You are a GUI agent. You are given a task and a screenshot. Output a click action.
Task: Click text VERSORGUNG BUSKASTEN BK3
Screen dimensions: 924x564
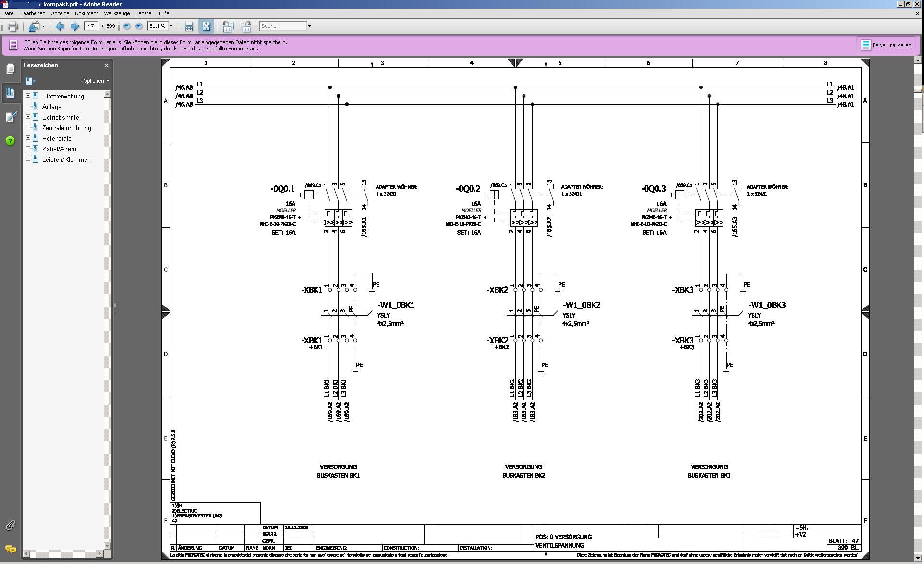(709, 471)
